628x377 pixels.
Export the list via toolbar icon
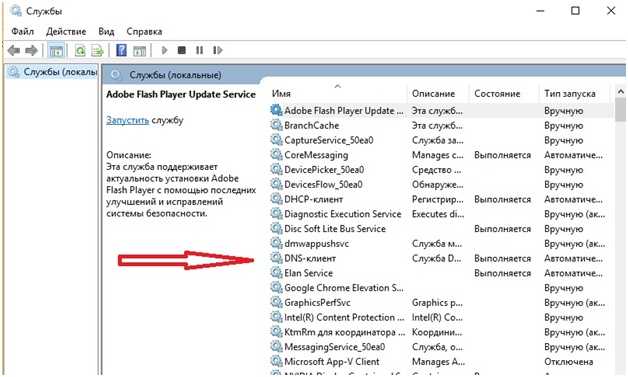tap(97, 50)
